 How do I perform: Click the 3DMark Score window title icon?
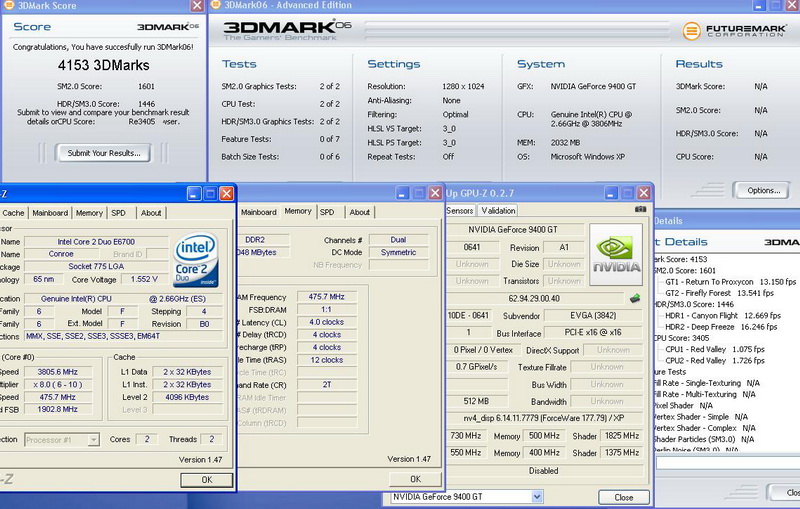(x=9, y=5)
